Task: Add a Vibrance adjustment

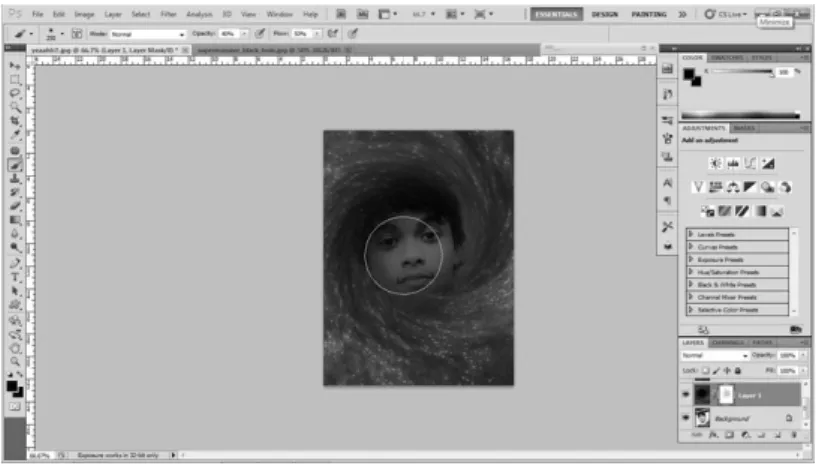Action: tap(698, 187)
